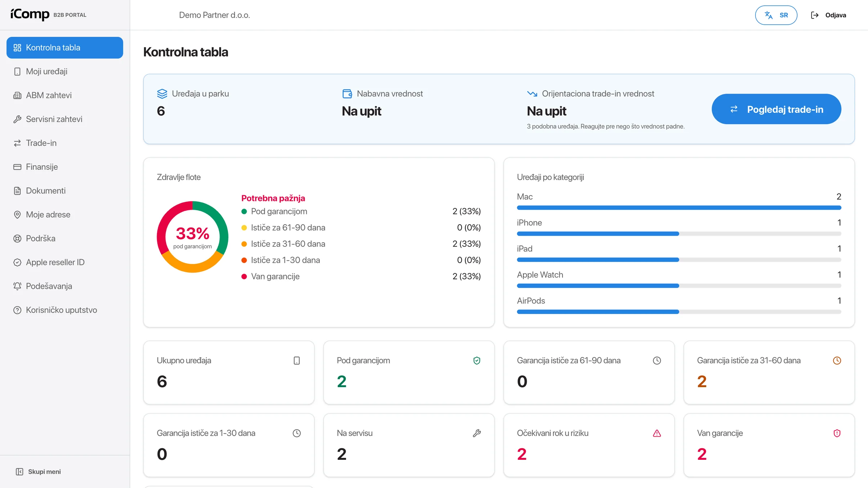This screenshot has height=488, width=868.
Task: Click the layers icon beside Uređaja u parku
Action: tap(162, 94)
